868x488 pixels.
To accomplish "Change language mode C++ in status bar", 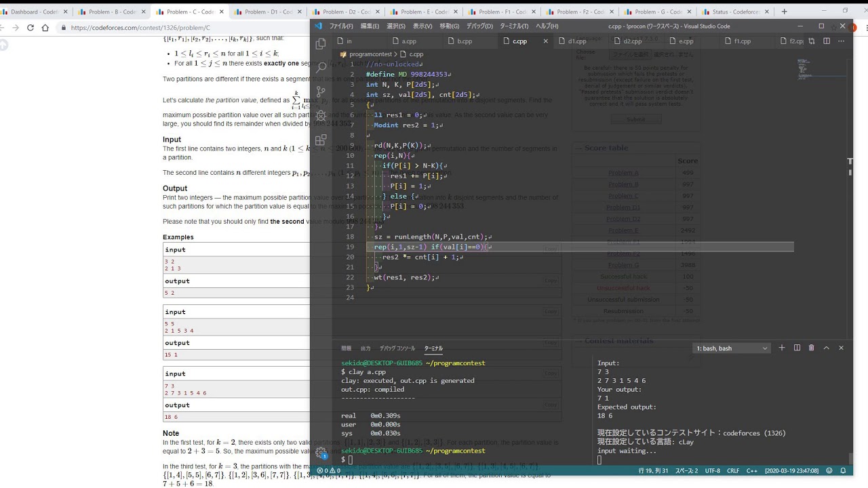I will pos(751,470).
